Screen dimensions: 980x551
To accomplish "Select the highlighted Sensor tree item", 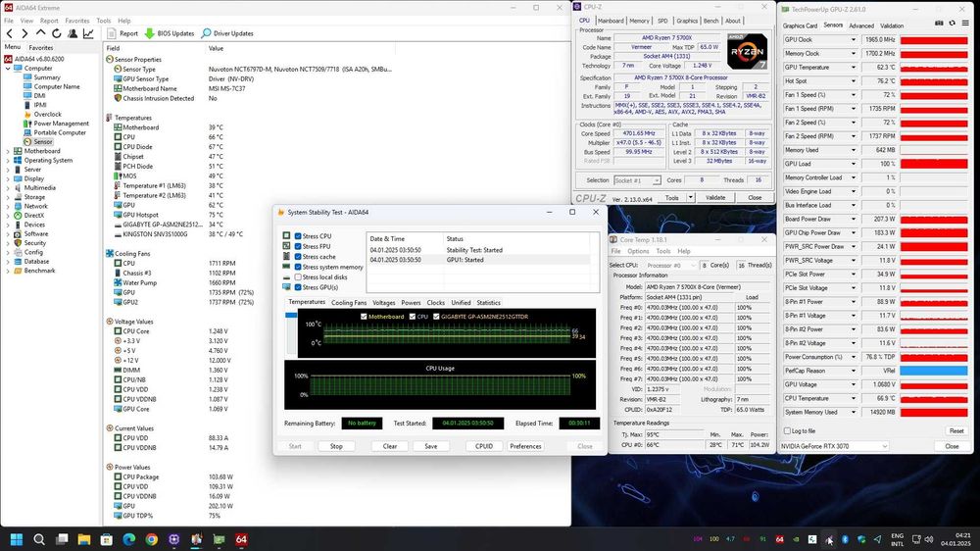I will (43, 142).
